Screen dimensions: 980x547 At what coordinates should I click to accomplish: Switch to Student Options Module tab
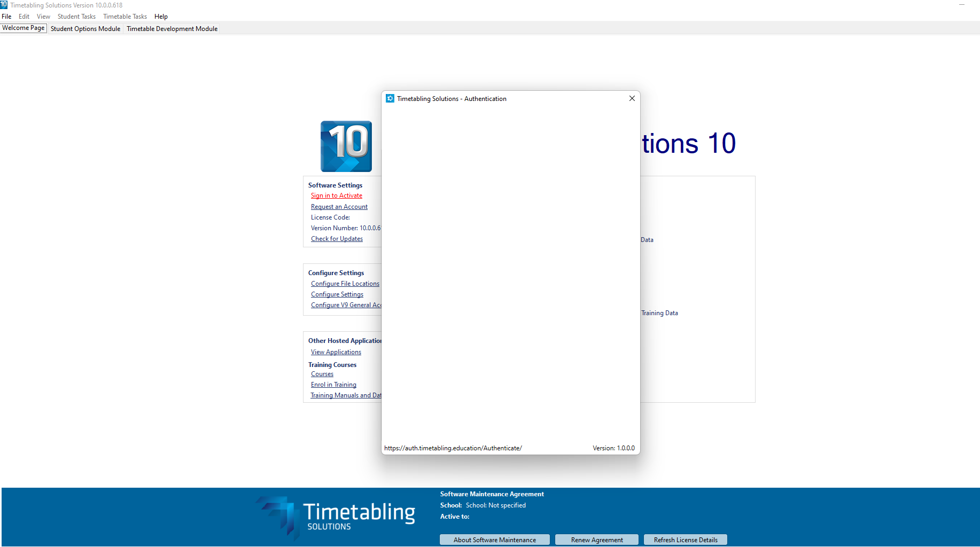(x=85, y=29)
